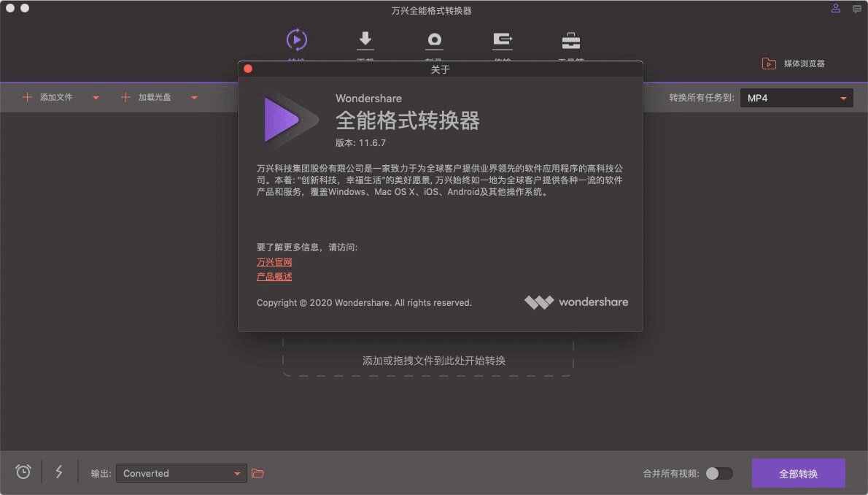Open the Toolbox tab icon
Image resolution: width=868 pixels, height=495 pixels.
(570, 40)
